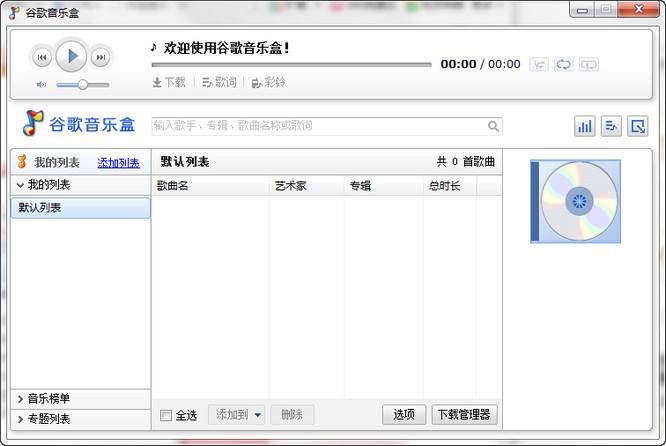The height and width of the screenshot is (446, 666).
Task: Expand the 专题列表 section
Action: click(81, 419)
